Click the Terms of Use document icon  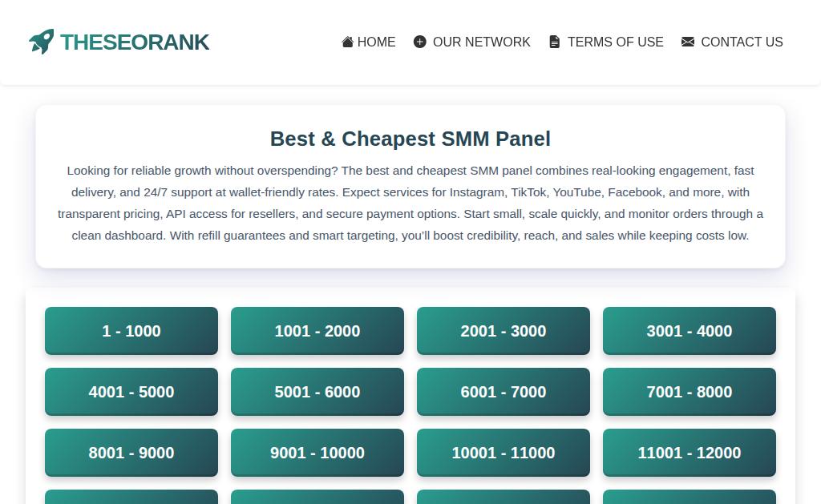pyautogui.click(x=554, y=42)
